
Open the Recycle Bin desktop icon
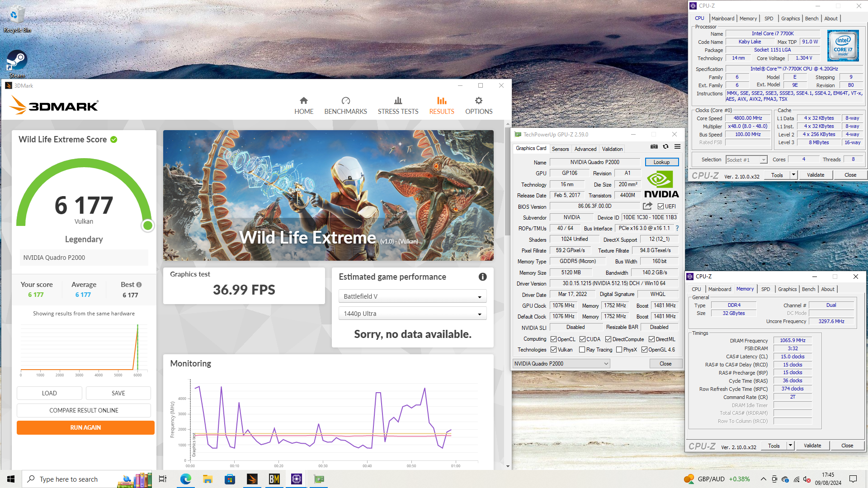click(17, 19)
